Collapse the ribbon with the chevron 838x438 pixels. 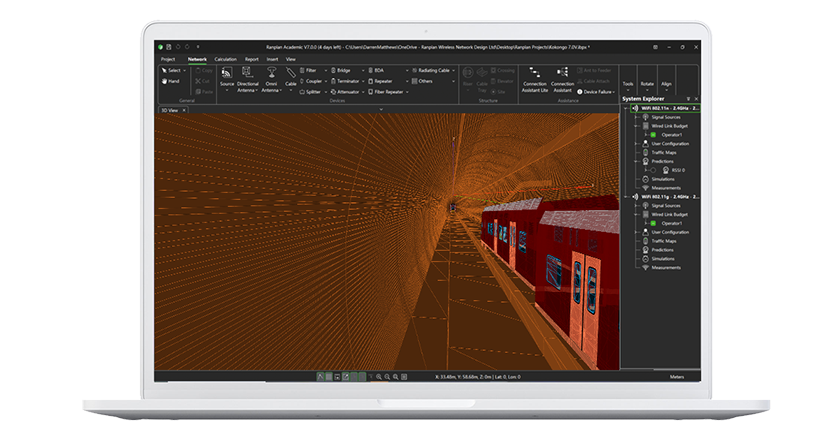[x=381, y=110]
